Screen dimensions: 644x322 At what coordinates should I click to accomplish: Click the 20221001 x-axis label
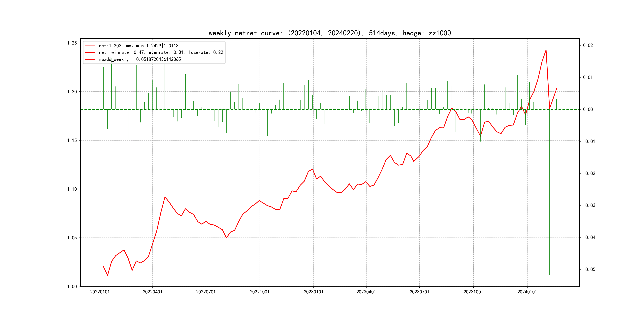pyautogui.click(x=260, y=292)
